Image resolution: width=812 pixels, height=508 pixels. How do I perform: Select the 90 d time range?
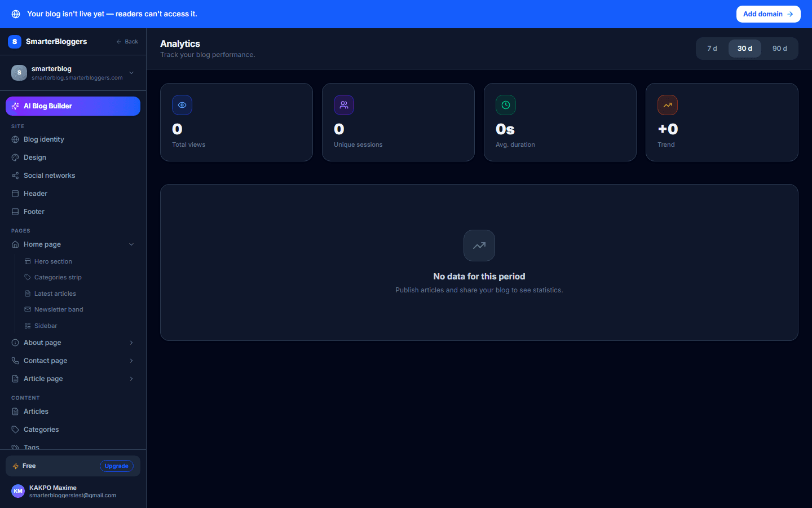pyautogui.click(x=780, y=49)
